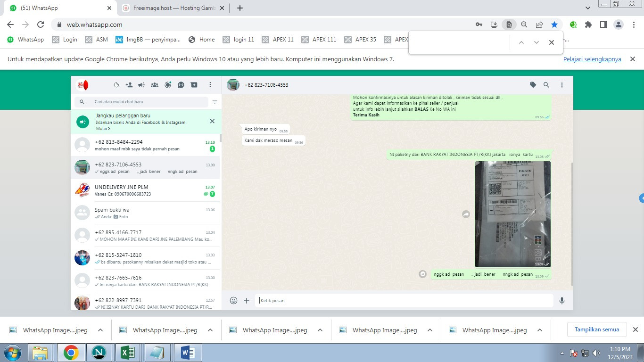
Task: Switch to the Freeimage.host browser tab
Action: [173, 8]
